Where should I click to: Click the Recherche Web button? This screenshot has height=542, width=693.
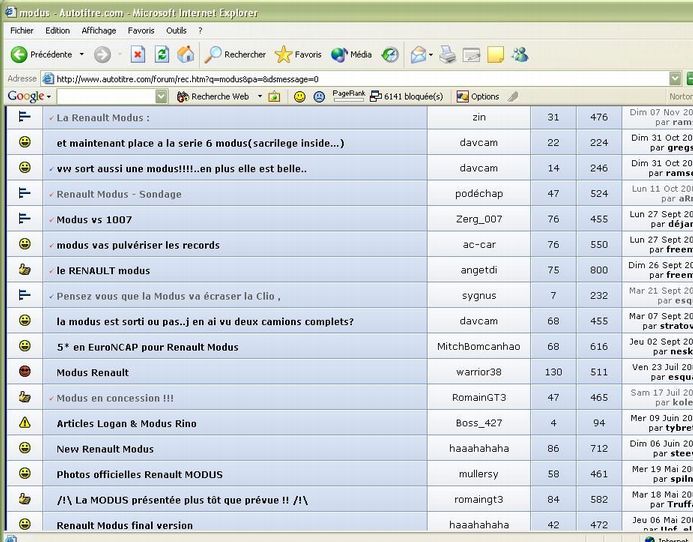[213, 96]
